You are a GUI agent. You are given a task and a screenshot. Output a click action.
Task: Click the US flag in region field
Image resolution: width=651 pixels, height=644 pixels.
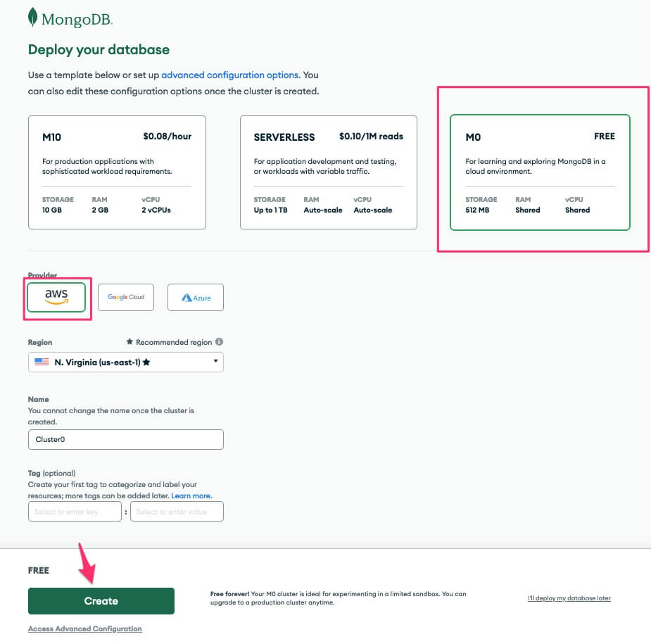[42, 362]
